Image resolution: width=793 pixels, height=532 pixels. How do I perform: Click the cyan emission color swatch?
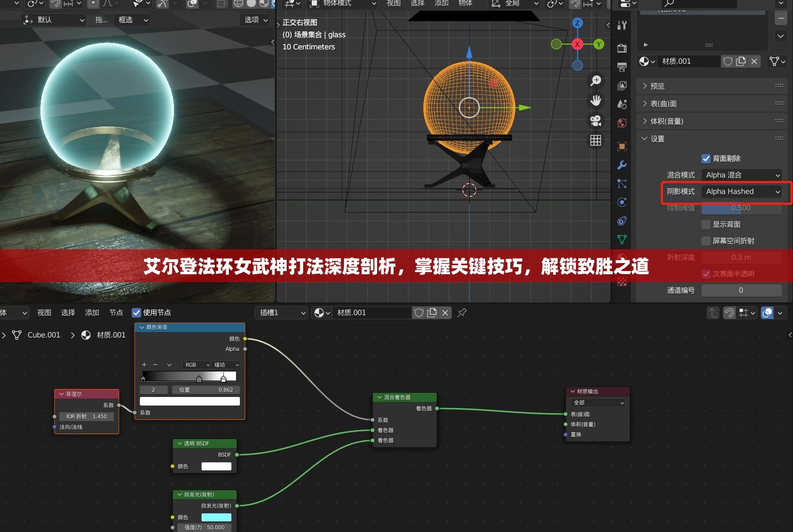click(216, 517)
